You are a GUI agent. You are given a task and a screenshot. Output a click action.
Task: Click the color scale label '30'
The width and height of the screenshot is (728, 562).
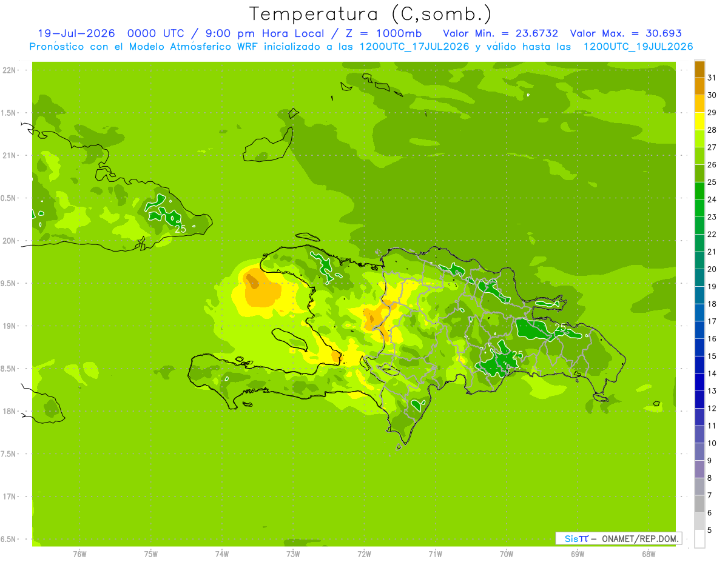coord(712,95)
